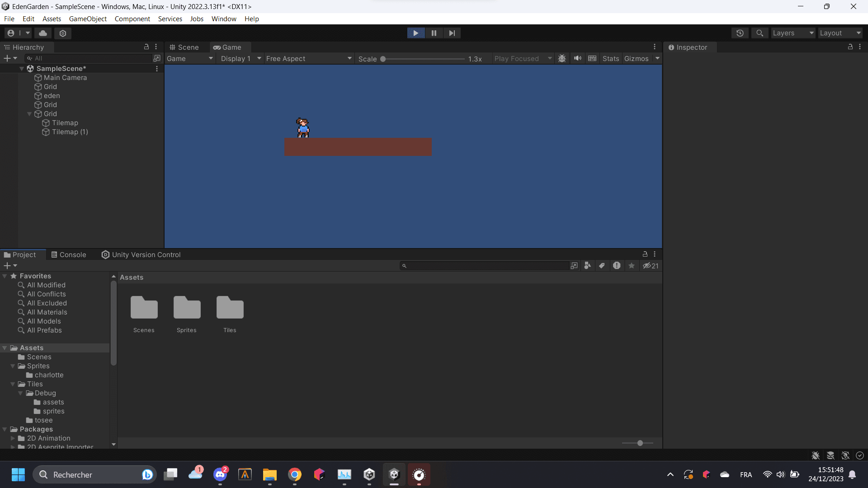Open Unity Hub from the taskbar
Viewport: 868px width, 488px height.
coord(369,474)
